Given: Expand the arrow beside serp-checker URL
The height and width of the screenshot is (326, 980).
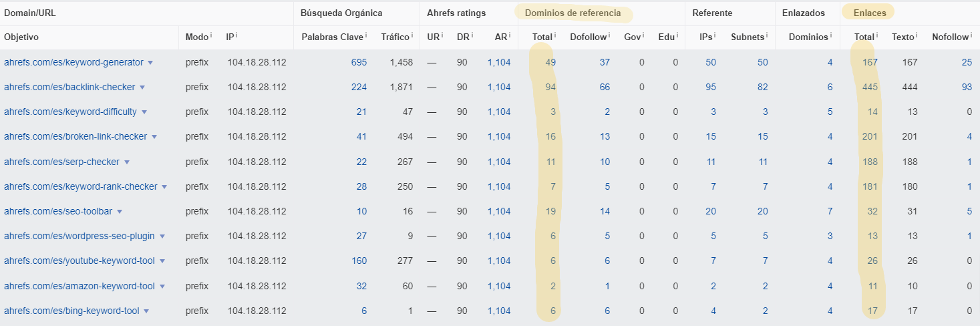Looking at the screenshot, I should click(127, 162).
